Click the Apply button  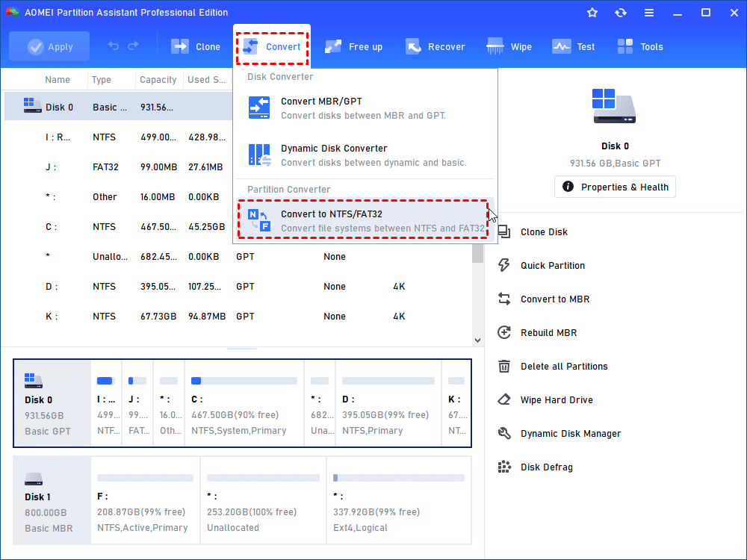click(49, 46)
